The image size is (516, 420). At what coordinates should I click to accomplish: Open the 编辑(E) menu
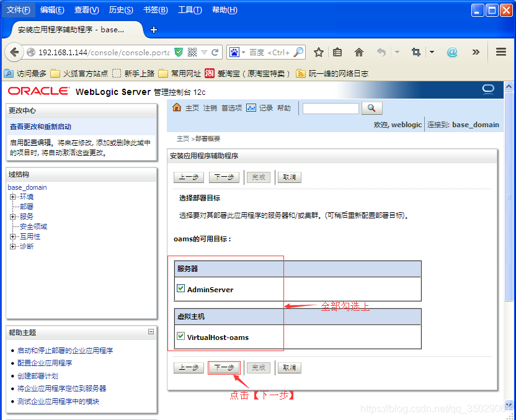coord(52,10)
